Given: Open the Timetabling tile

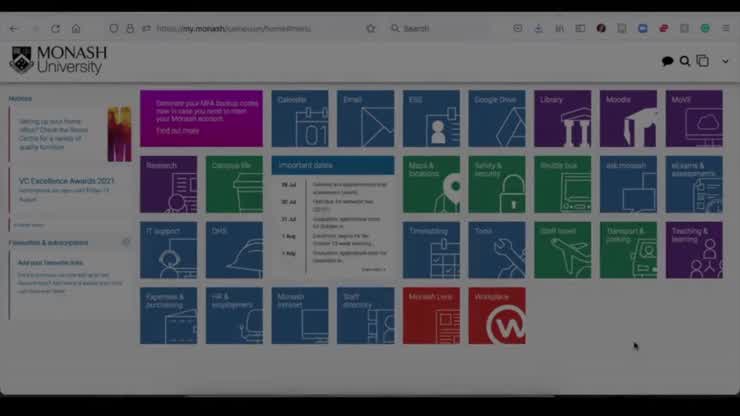Looking at the screenshot, I should (x=431, y=250).
